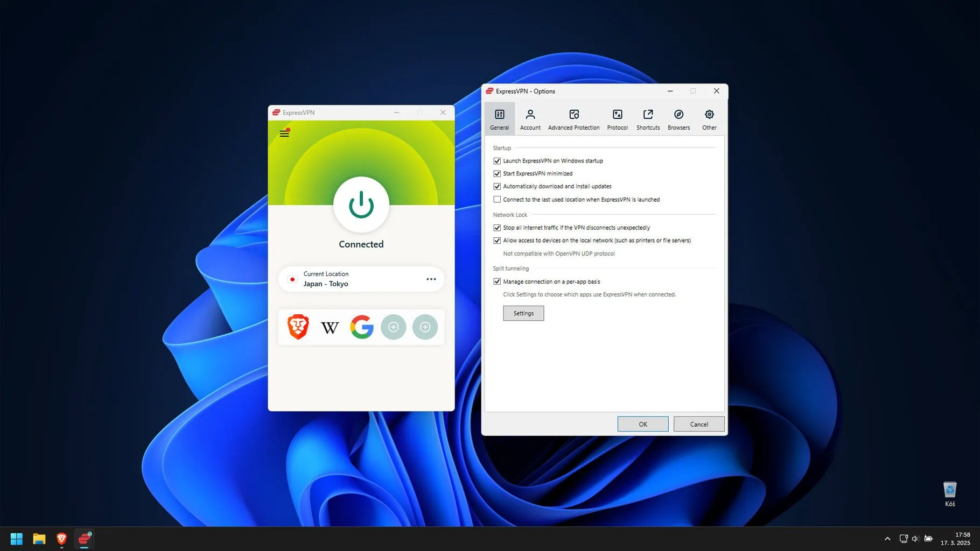Enable connect to last used location
Screen dimensions: 980x551
tap(497, 200)
